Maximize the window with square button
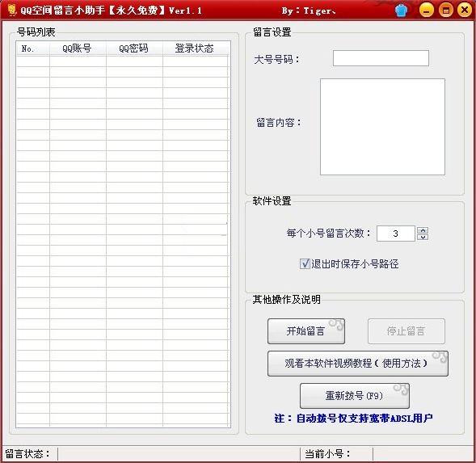The image size is (476, 463). tap(445, 11)
